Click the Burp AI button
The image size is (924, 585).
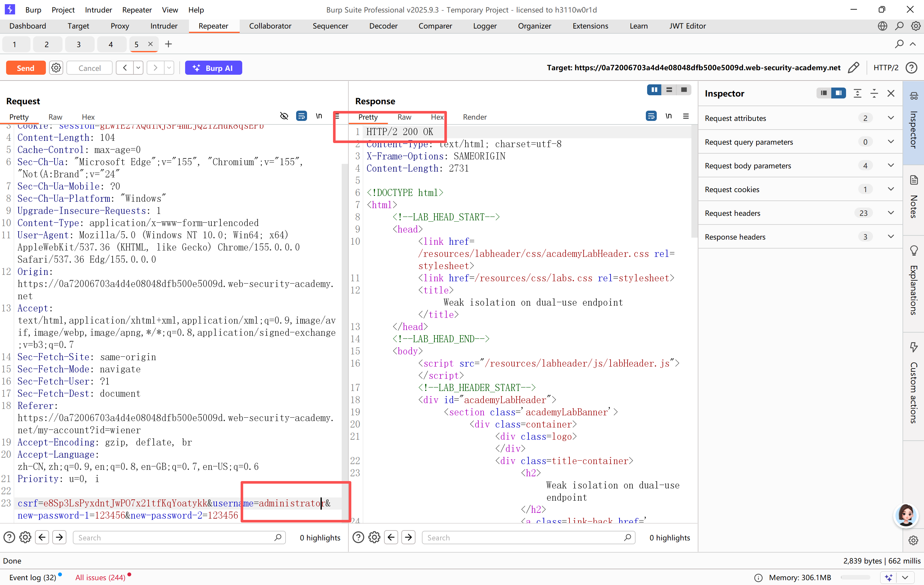point(213,68)
